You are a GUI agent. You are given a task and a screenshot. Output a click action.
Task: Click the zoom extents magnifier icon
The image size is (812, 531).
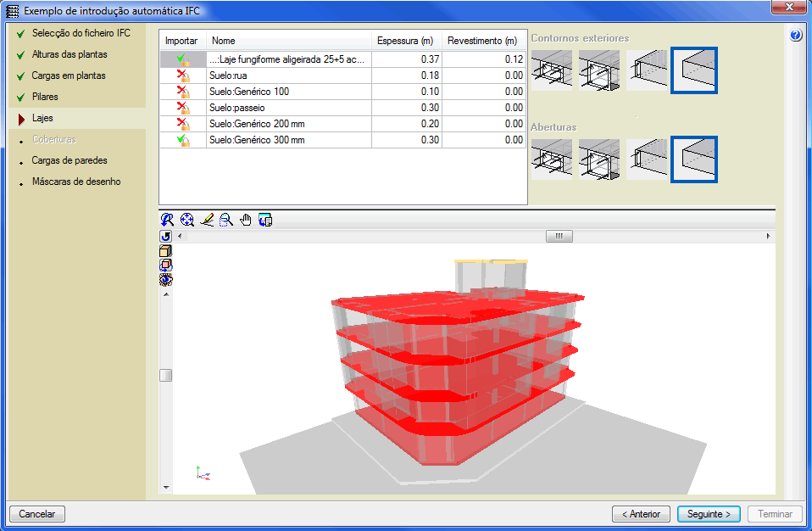[187, 220]
